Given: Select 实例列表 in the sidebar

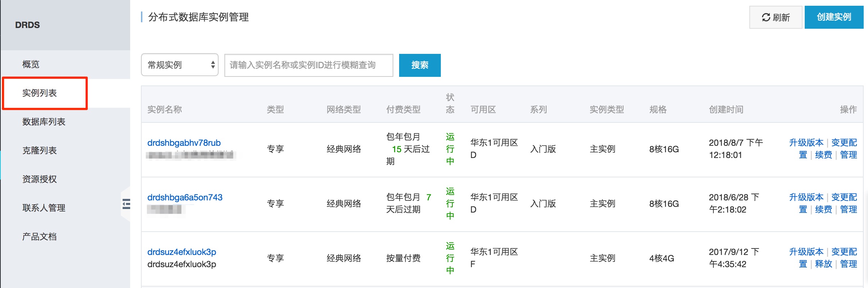Looking at the screenshot, I should (40, 93).
